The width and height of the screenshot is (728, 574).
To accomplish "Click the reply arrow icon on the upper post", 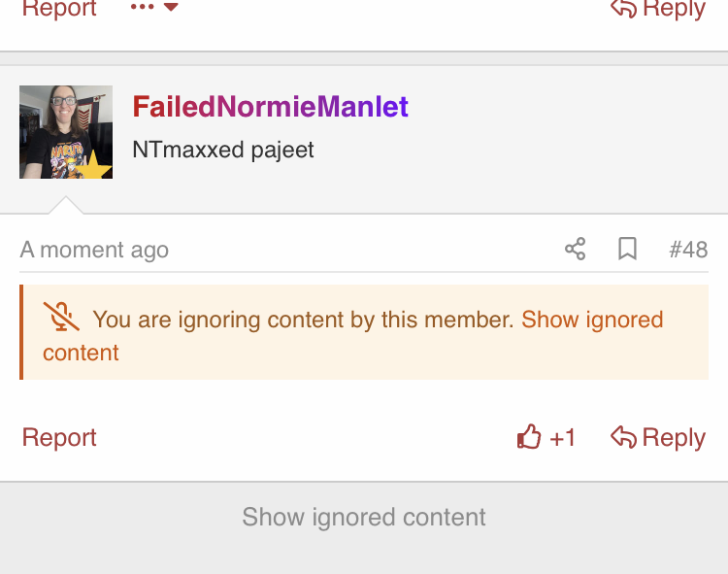I will coord(623,8).
